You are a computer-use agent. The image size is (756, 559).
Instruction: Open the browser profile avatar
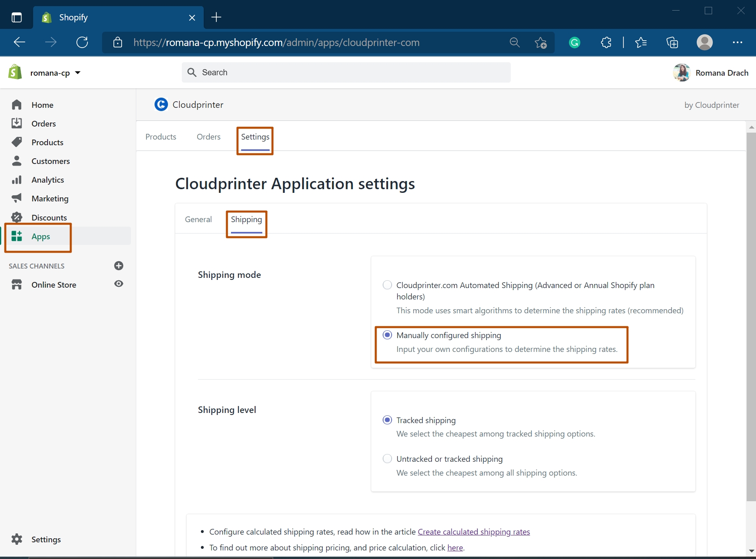pos(704,42)
